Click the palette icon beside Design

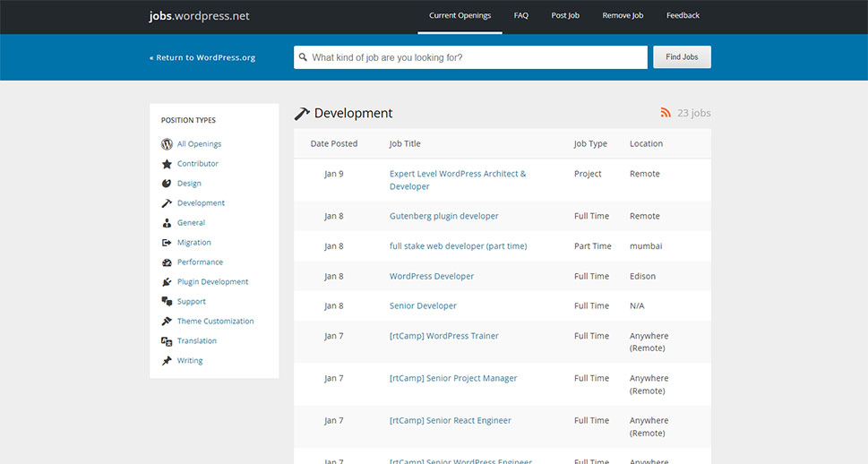(x=167, y=184)
